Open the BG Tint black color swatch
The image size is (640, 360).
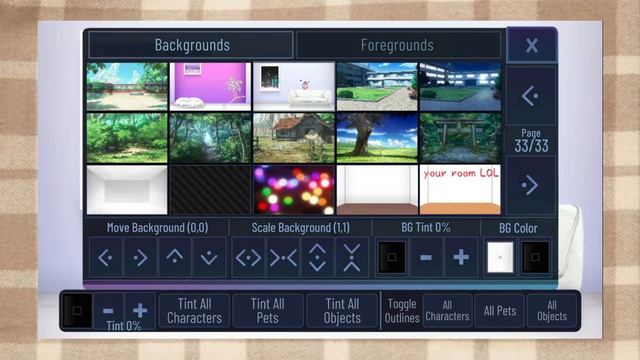[392, 257]
